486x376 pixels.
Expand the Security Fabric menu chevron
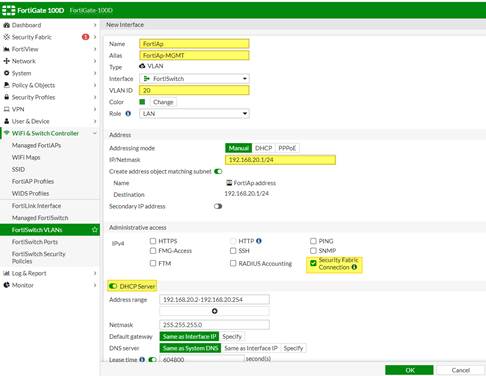pyautogui.click(x=95, y=37)
